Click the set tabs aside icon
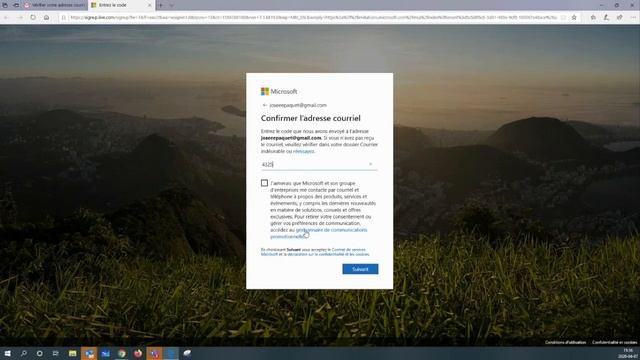The height and width of the screenshot is (360, 640). coord(16,5)
